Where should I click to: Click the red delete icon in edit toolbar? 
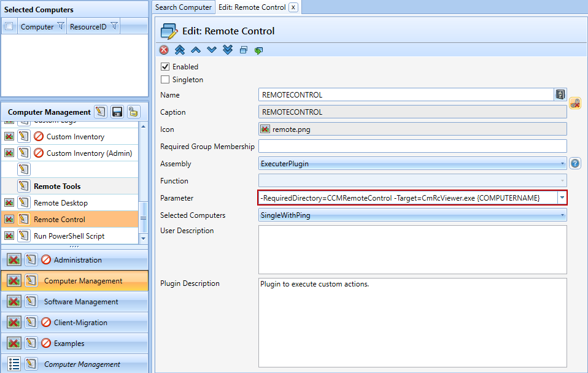pyautogui.click(x=164, y=50)
